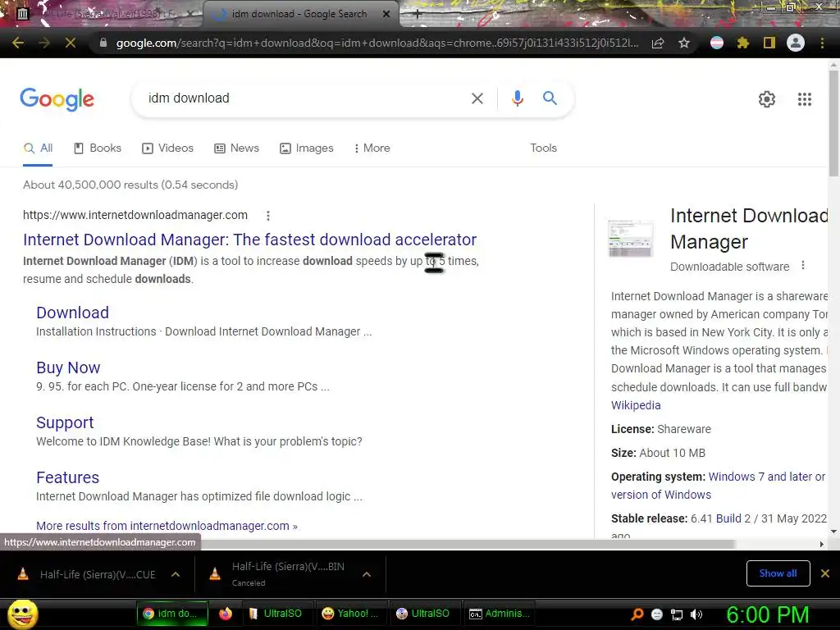
Task: Toggle the browser side panel icon
Action: 769,43
